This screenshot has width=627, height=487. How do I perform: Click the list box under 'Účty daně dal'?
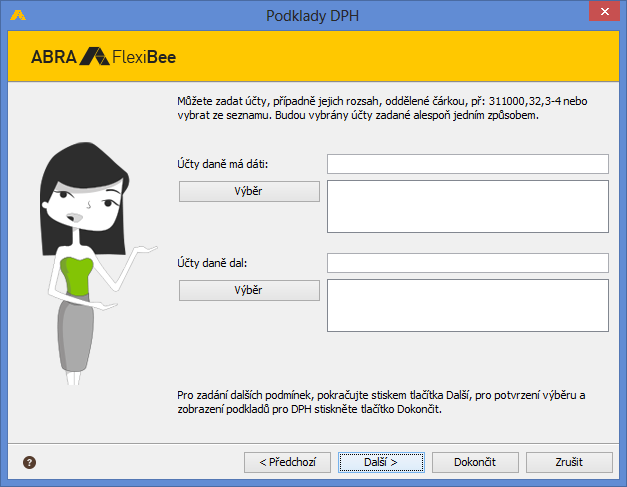(x=468, y=305)
